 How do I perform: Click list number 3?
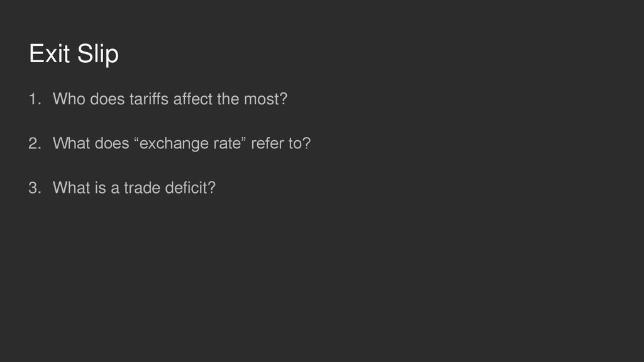pyautogui.click(x=35, y=187)
